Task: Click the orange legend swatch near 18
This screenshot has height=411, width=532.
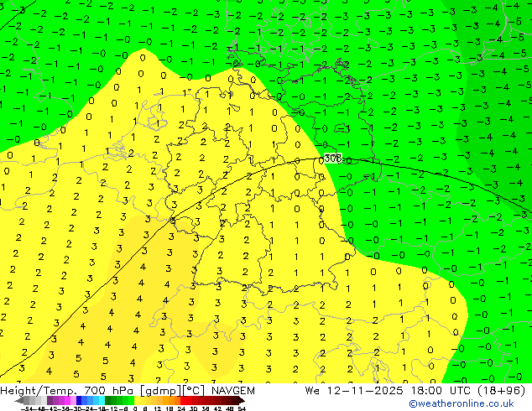Action: point(172,400)
